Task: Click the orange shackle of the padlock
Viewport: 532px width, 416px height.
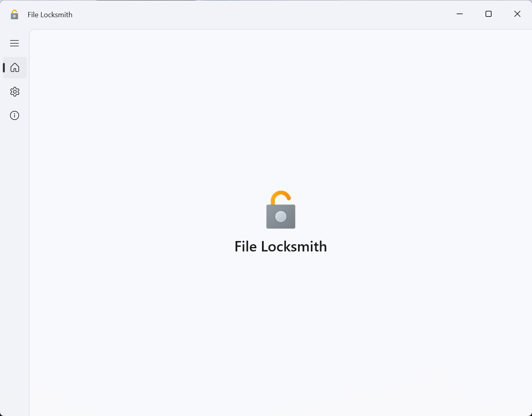Action: coord(280,197)
